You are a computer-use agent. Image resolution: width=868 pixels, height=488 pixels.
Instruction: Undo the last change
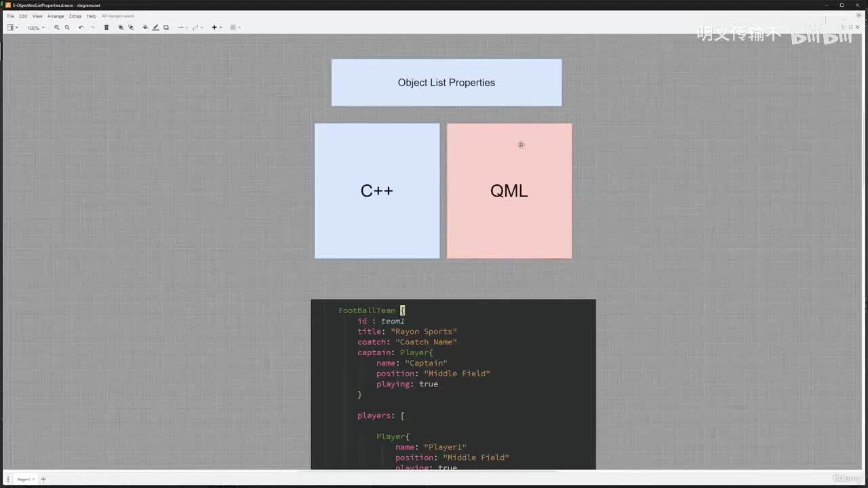point(81,28)
